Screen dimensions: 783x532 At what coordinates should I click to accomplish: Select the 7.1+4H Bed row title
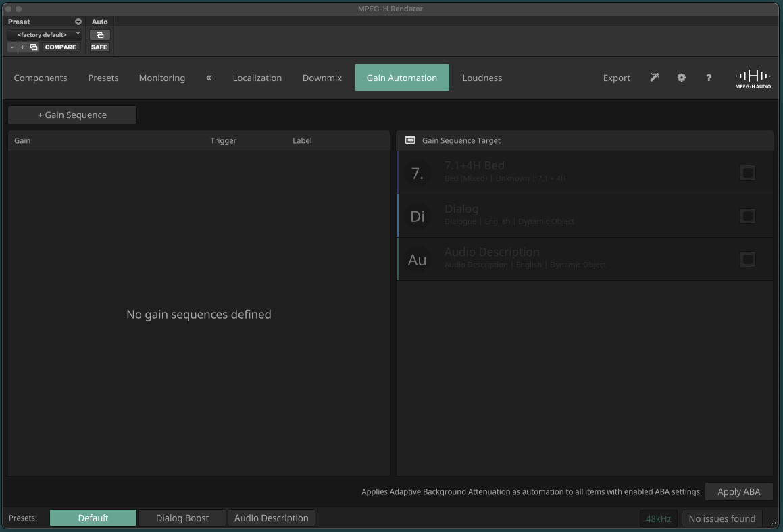474,165
